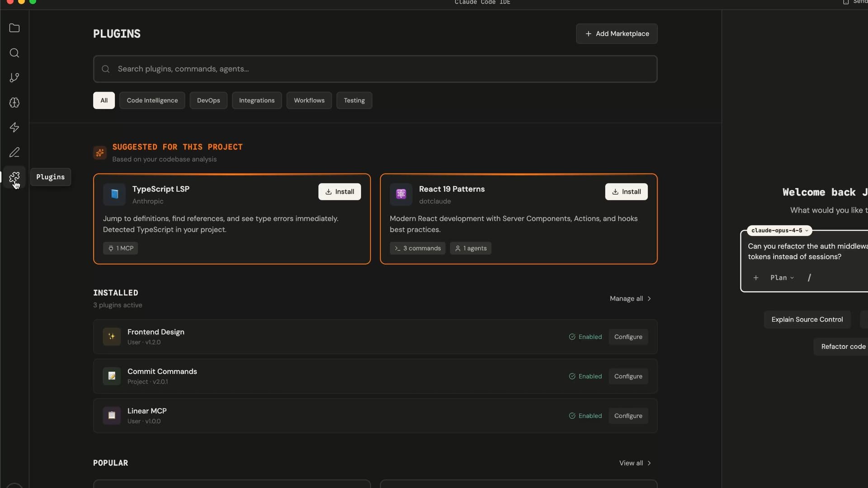Install the TypeScript LSP plugin
The image size is (868, 488).
pos(340,192)
